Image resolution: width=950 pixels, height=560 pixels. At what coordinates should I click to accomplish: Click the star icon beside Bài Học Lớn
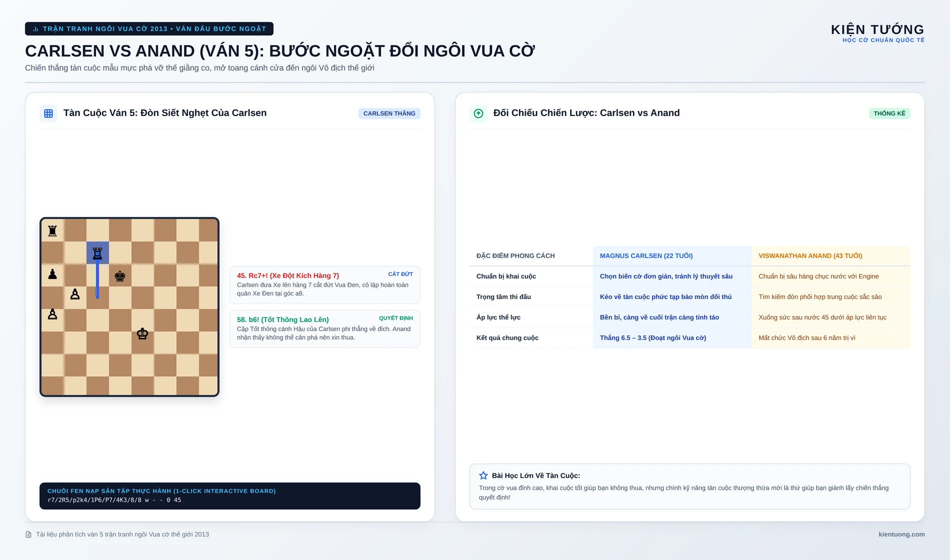click(483, 475)
